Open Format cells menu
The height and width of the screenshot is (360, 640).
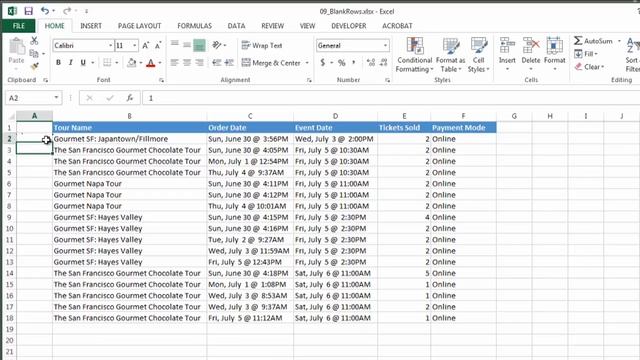point(555,54)
